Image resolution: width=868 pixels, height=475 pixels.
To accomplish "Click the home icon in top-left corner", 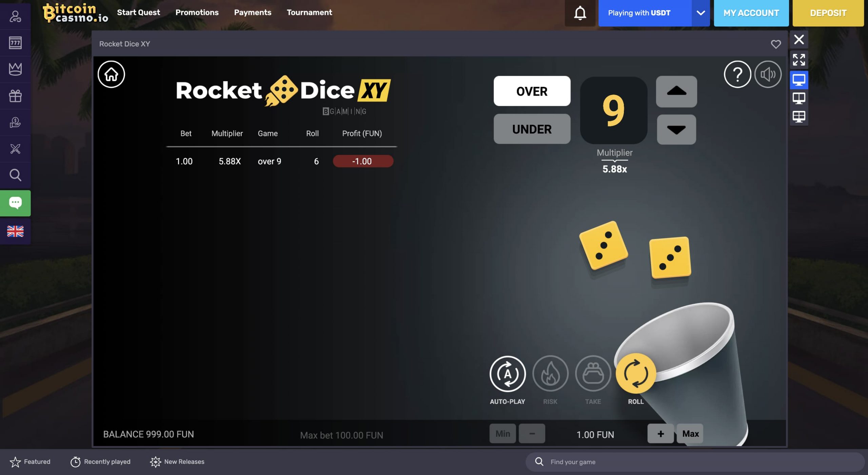I will [111, 74].
